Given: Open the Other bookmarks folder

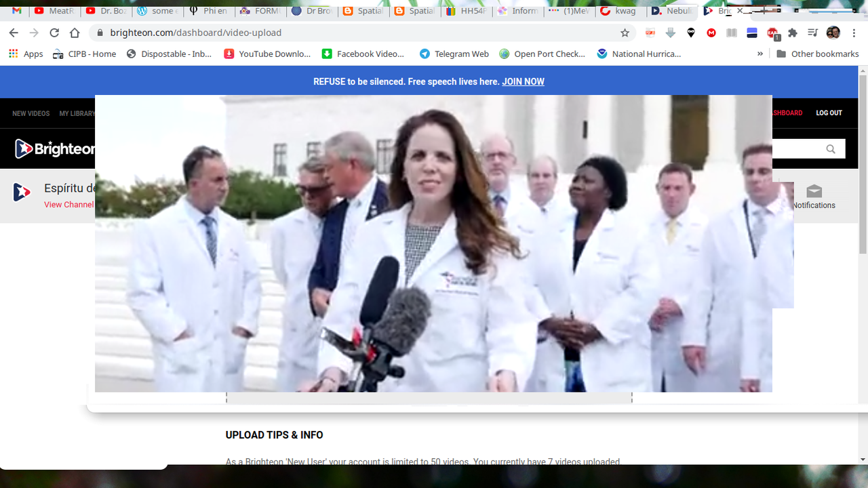Looking at the screenshot, I should click(817, 54).
